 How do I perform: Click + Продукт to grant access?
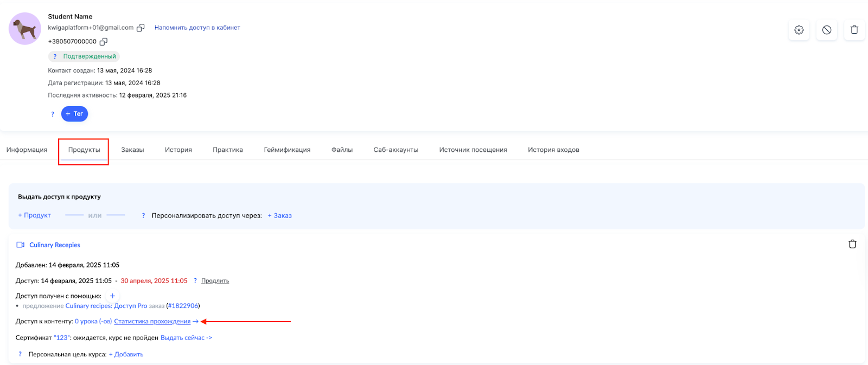pyautogui.click(x=35, y=215)
